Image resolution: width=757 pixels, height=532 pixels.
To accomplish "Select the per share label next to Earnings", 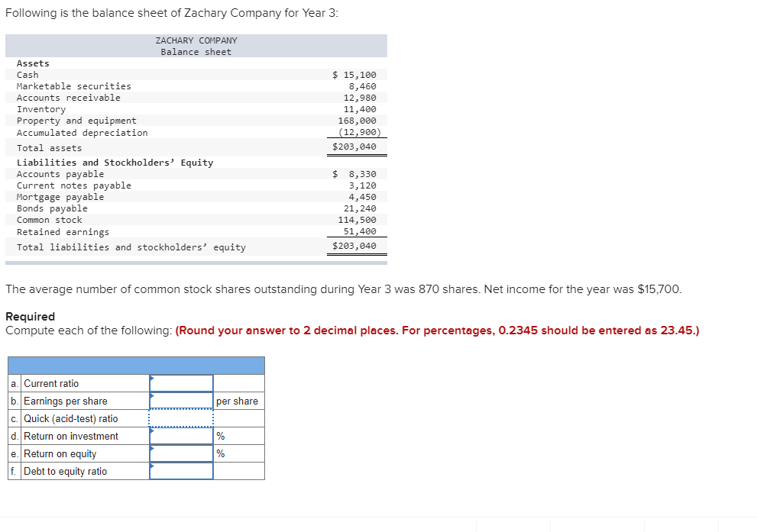I will tap(238, 401).
